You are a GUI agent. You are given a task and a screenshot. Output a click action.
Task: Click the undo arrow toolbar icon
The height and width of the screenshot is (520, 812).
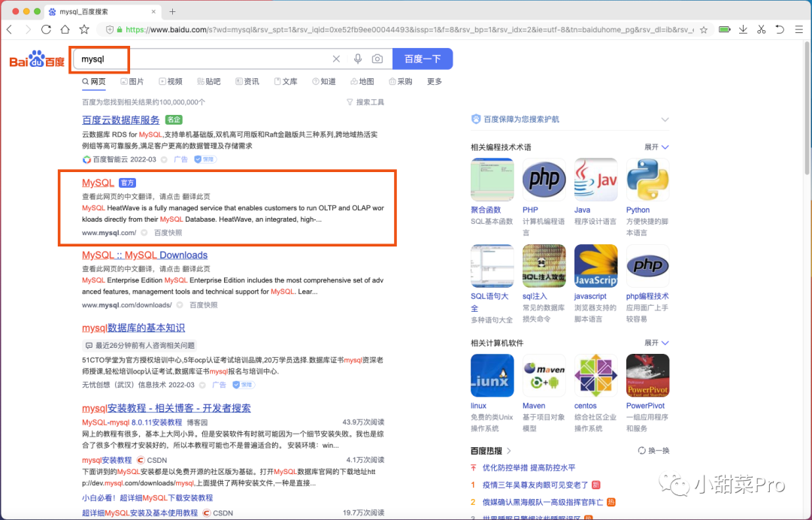780,29
